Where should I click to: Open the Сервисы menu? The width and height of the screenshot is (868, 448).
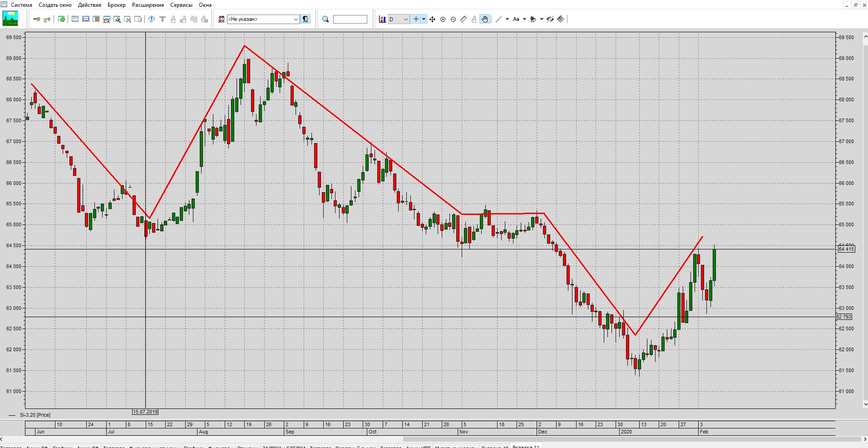182,5
